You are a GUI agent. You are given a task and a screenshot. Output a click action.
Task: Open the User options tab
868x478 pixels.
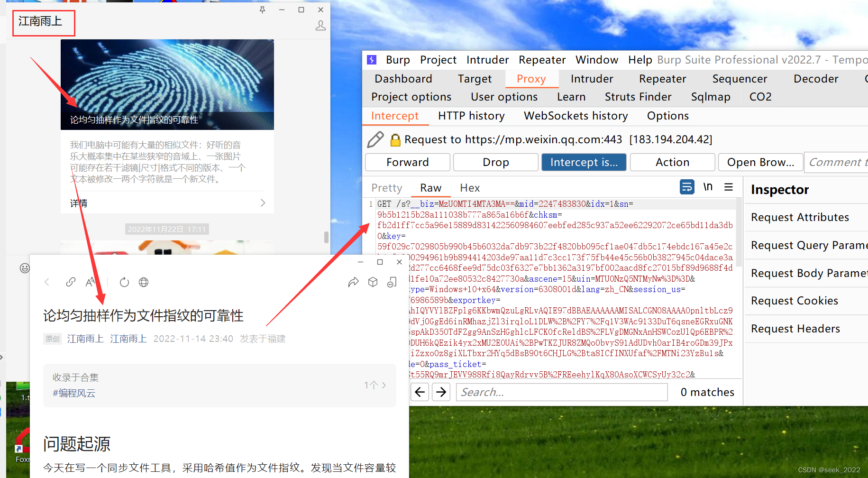point(504,97)
